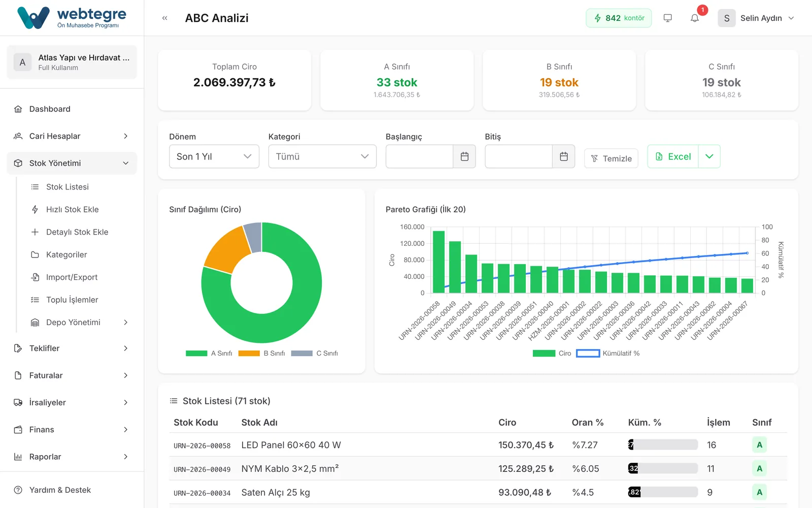
Task: Open the Dönem dropdown showing Son 1 Yıl
Action: pyautogui.click(x=214, y=156)
